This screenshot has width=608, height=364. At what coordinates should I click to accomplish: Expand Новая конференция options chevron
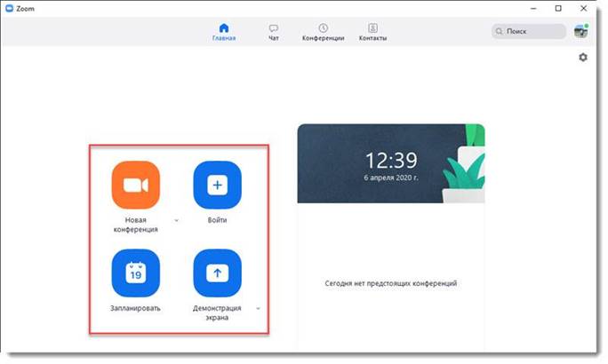176,220
